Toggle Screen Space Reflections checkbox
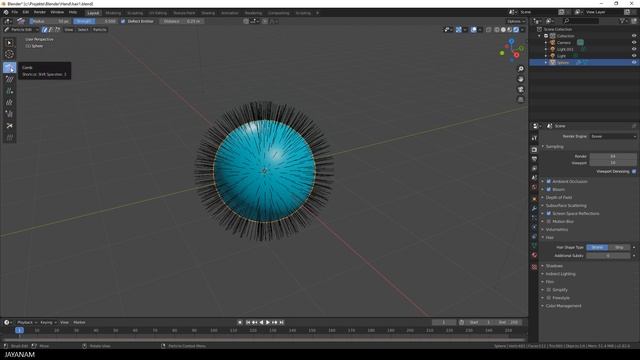This screenshot has height=360, width=640. pos(549,213)
